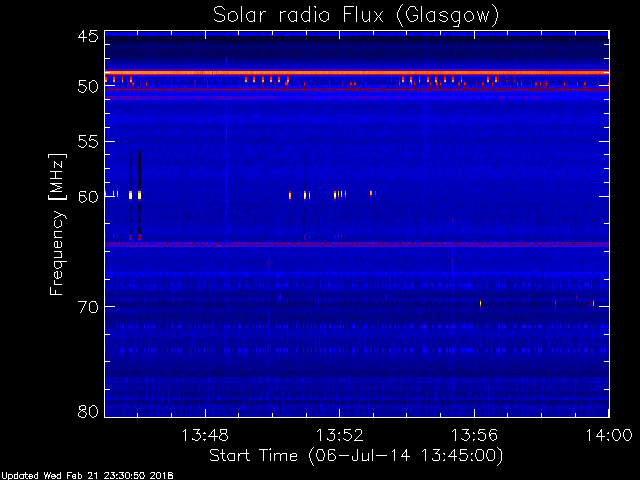Viewport: 640px width, 480px height.
Task: Click the 45 frequency axis label
Action: (x=88, y=37)
